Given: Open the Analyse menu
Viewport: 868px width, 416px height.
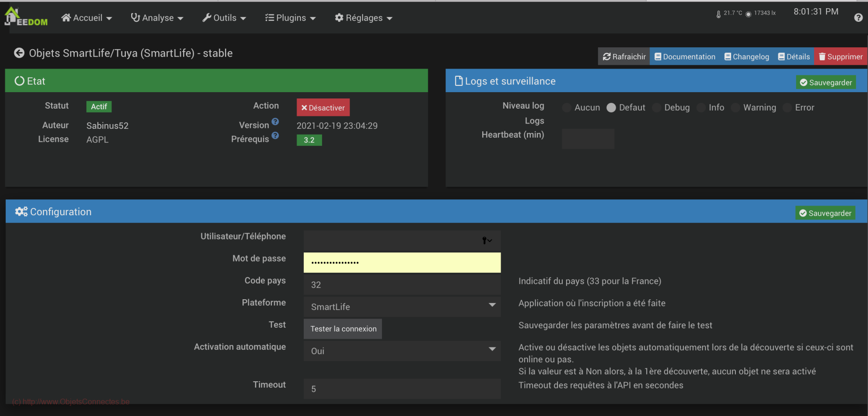Looking at the screenshot, I should [x=157, y=18].
